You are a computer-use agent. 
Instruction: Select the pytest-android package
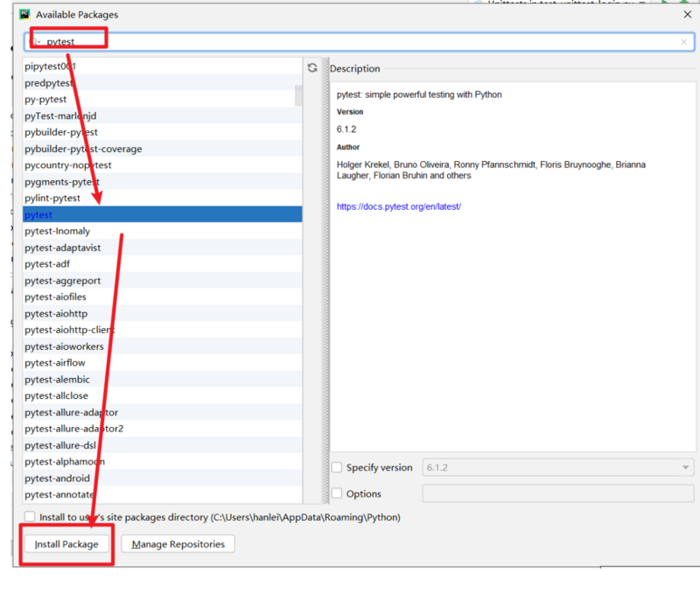pyautogui.click(x=163, y=478)
